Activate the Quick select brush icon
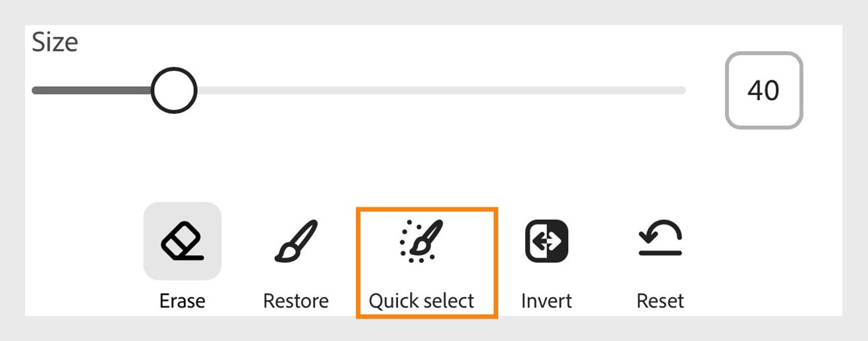This screenshot has height=341, width=868. pyautogui.click(x=422, y=241)
